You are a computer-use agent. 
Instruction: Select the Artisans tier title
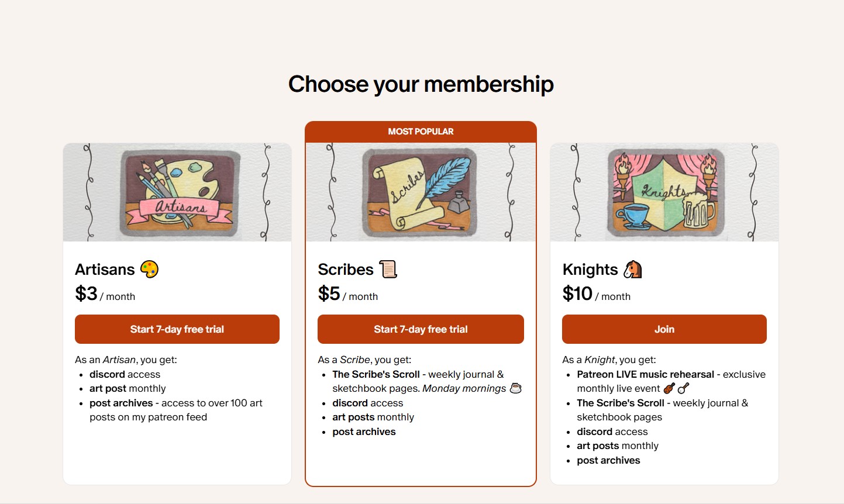(x=105, y=270)
